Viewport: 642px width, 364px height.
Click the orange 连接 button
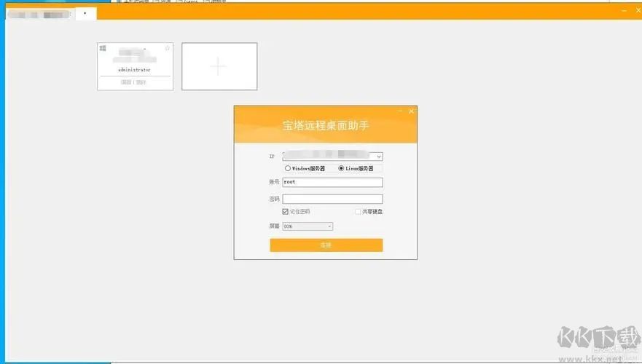326,245
